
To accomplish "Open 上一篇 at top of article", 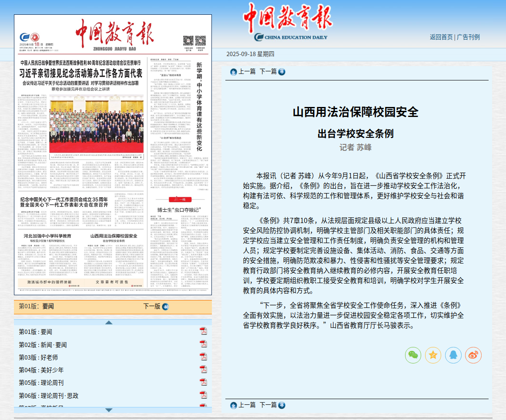I will coord(243,72).
